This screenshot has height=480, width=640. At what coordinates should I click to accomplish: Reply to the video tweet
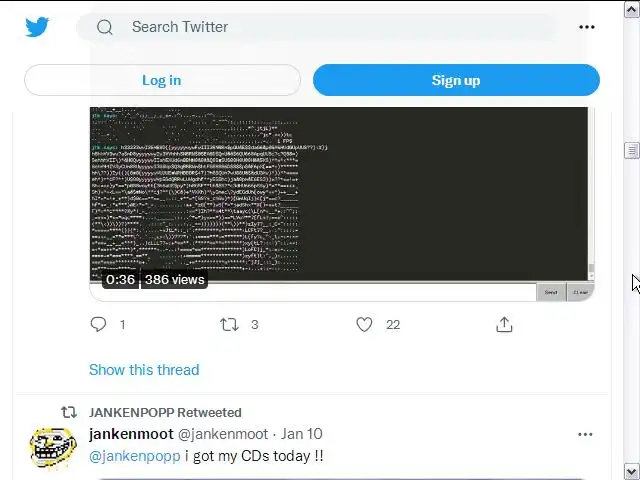[x=99, y=324]
